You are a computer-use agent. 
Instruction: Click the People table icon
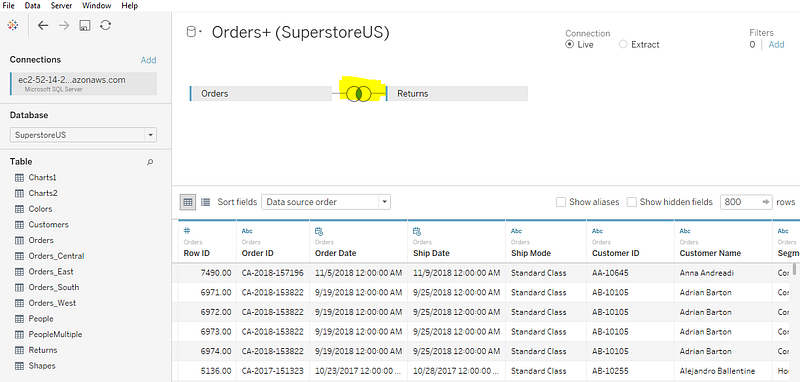coord(19,319)
